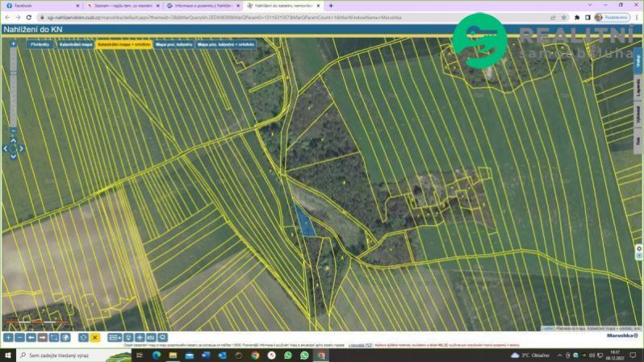The height and width of the screenshot is (362, 644).
Task: Click the zoom out minus below the zoom slider
Action: coord(13,130)
